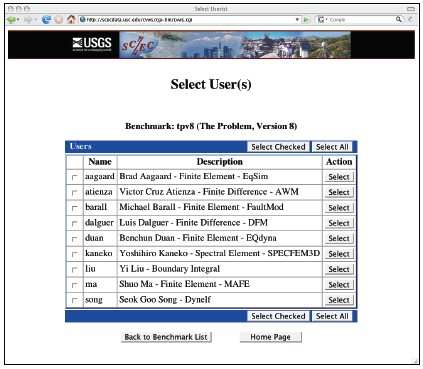
Task: Click Select for Benchun Duan row
Action: pyautogui.click(x=339, y=238)
